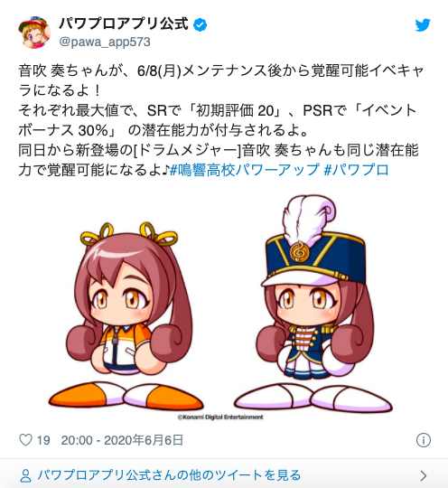448x488 pixels.
Task: Open the orange-uniform character image
Action: (x=126, y=316)
